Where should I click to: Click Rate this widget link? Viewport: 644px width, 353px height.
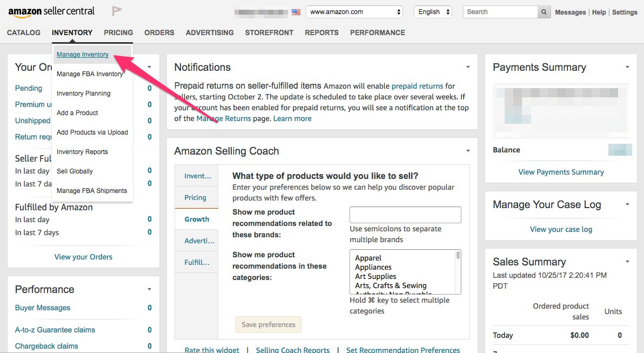212,350
